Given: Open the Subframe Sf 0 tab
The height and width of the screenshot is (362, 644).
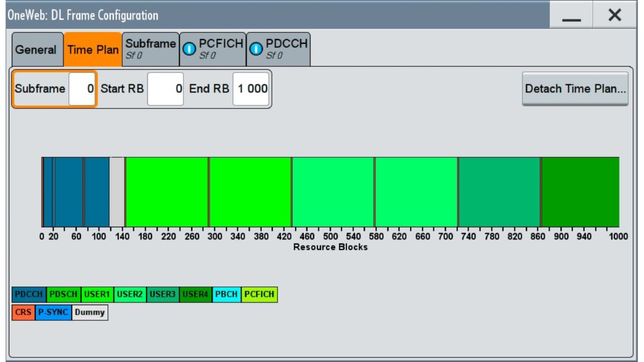Looking at the screenshot, I should pos(150,49).
